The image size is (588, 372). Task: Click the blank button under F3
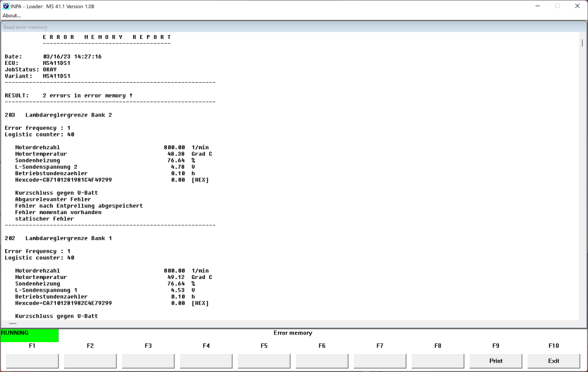tap(148, 361)
